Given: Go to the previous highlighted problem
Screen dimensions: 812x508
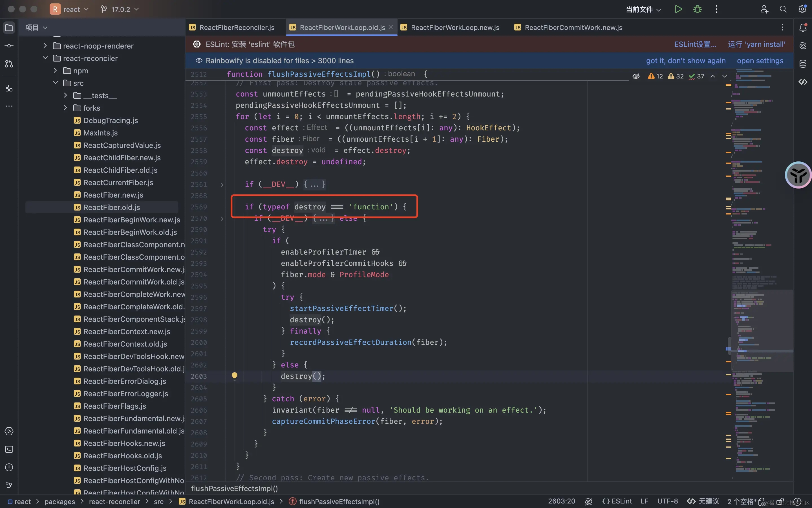Looking at the screenshot, I should coord(713,76).
